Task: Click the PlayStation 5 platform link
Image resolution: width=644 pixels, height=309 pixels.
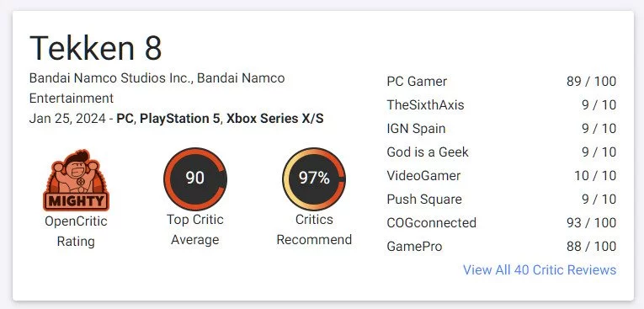Action: [180, 119]
